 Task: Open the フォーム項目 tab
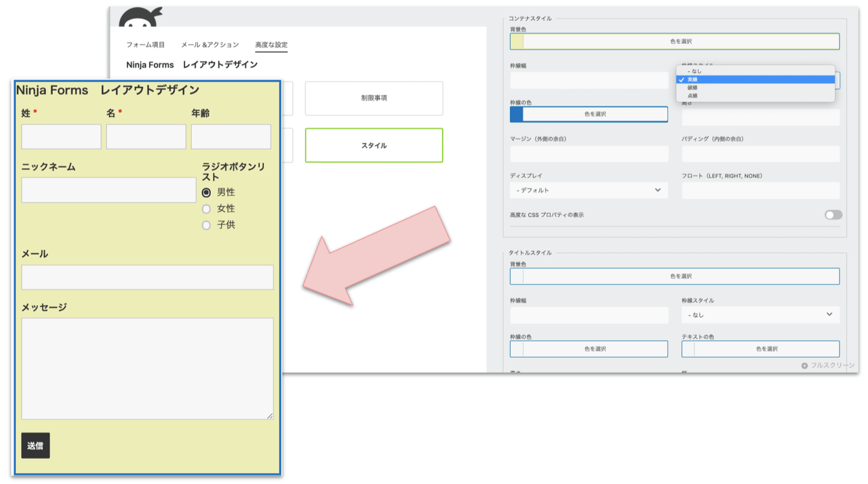click(145, 45)
